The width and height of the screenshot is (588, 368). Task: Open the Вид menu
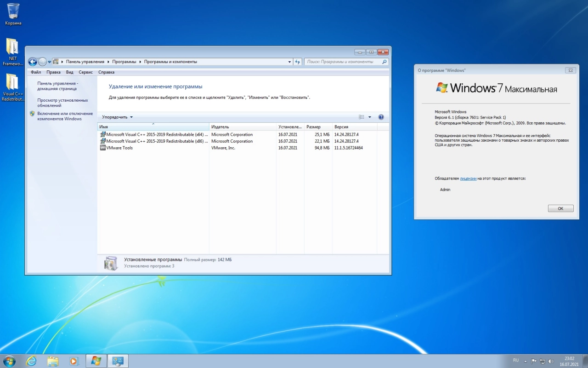(x=69, y=72)
